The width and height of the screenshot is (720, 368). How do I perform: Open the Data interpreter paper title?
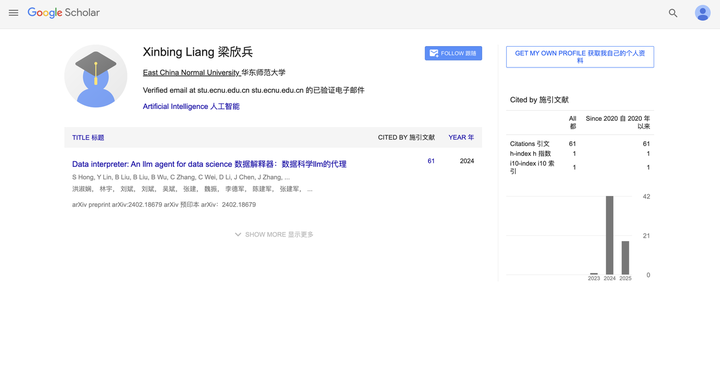[209, 164]
